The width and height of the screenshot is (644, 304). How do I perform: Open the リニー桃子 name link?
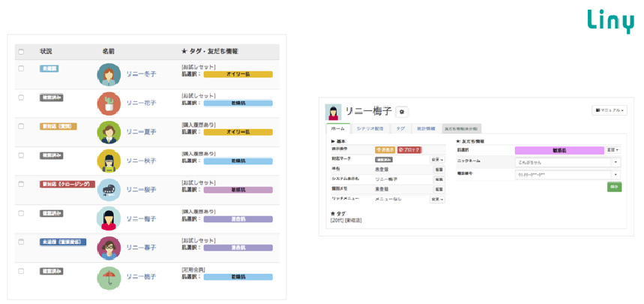point(141,277)
